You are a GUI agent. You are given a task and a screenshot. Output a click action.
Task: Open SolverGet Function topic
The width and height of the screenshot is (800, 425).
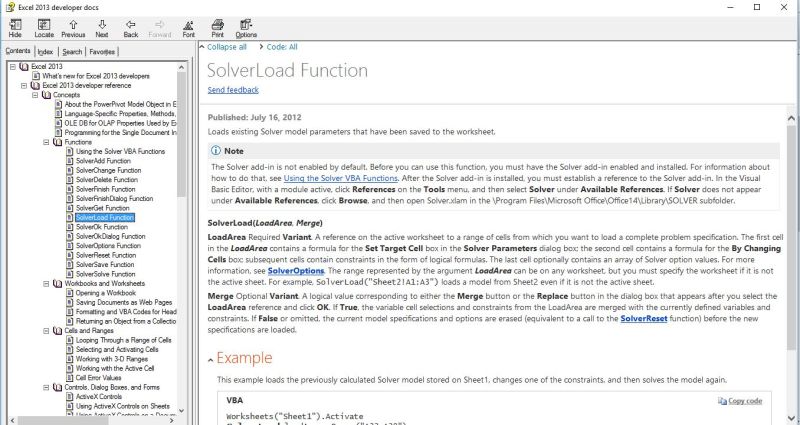pos(103,208)
